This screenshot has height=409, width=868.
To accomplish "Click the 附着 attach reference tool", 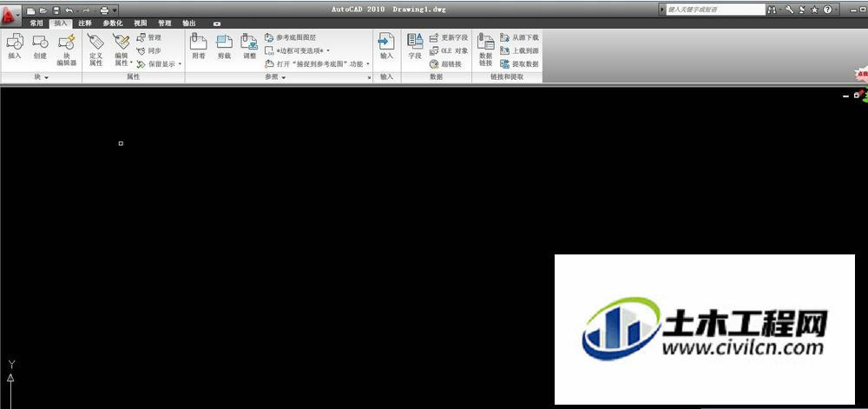I will pyautogui.click(x=198, y=47).
